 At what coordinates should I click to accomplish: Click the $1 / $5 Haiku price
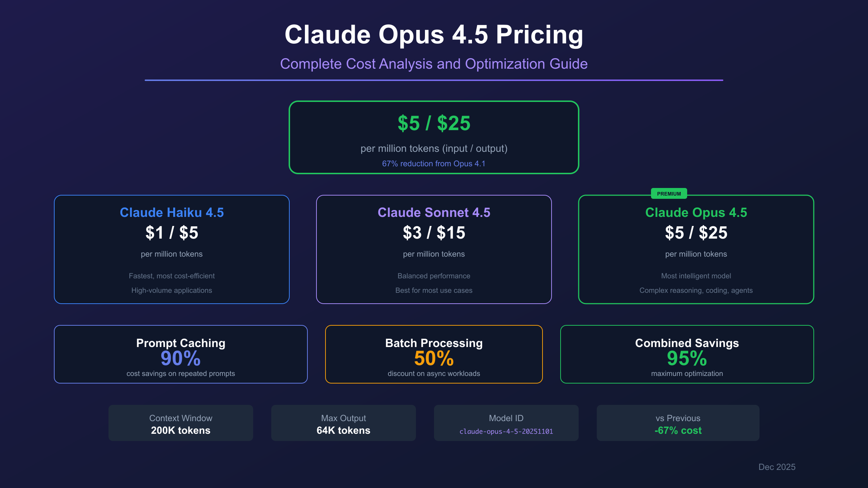coord(172,233)
